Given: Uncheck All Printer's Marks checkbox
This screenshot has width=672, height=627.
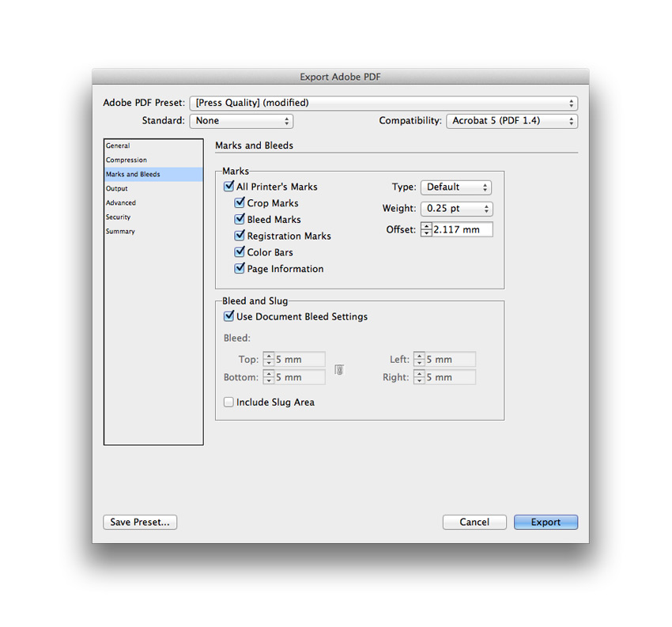Looking at the screenshot, I should coord(228,187).
